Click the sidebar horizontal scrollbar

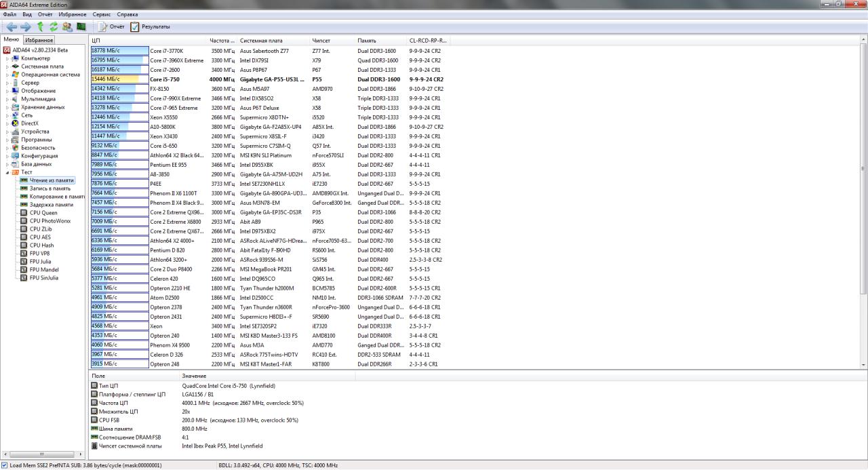[x=43, y=454]
